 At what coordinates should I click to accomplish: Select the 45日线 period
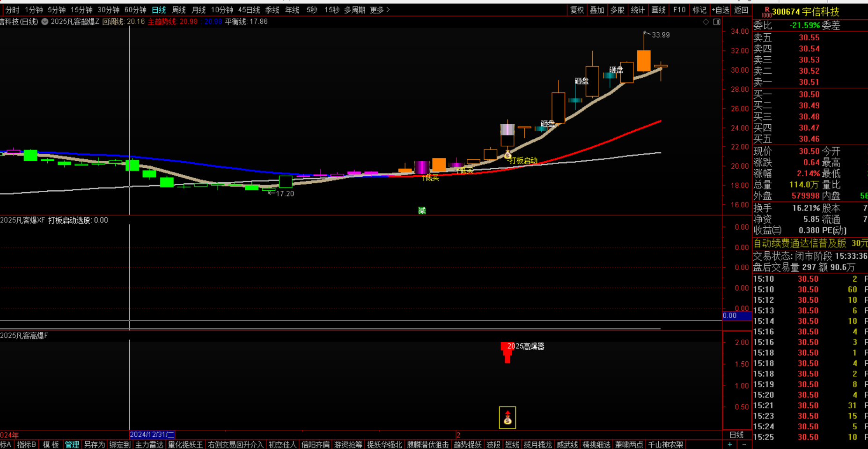pos(249,10)
